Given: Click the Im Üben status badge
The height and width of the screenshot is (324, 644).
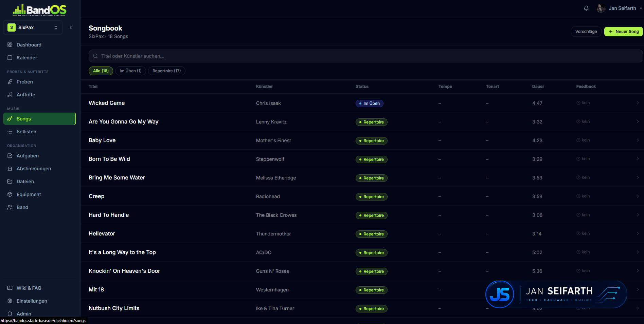Looking at the screenshot, I should (370, 103).
